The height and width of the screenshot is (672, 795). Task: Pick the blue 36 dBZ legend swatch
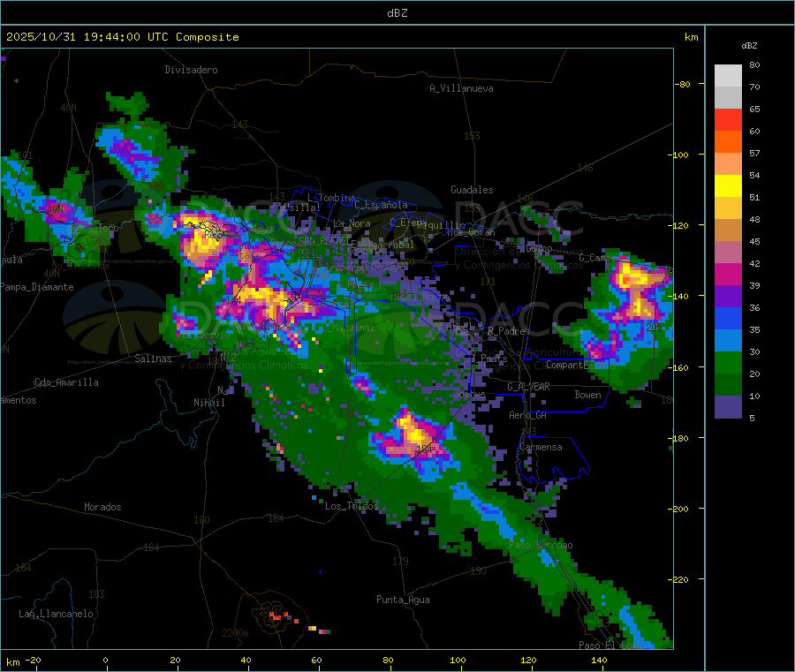click(x=728, y=318)
